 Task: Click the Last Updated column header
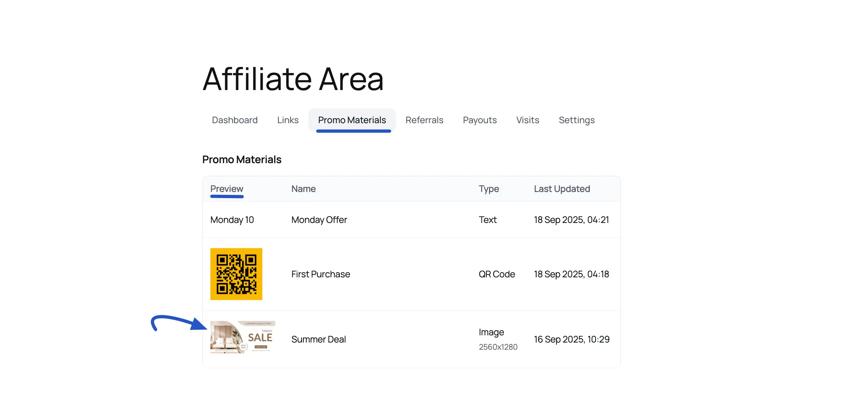(561, 189)
